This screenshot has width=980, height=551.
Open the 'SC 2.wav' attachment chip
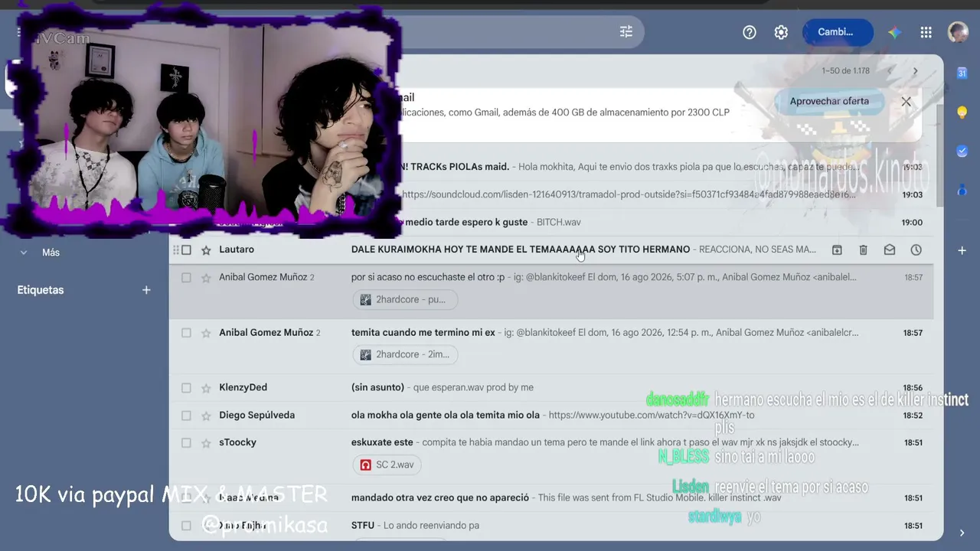[388, 465]
